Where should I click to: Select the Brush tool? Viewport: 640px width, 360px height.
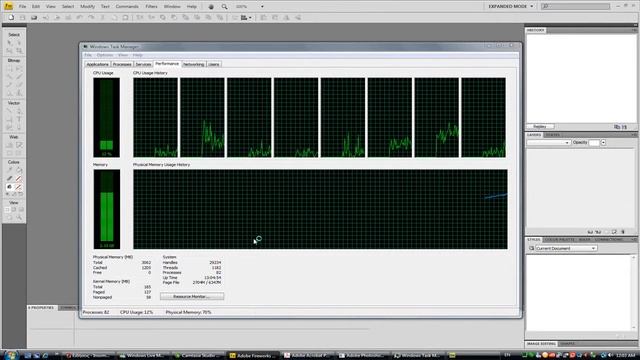(x=19, y=76)
